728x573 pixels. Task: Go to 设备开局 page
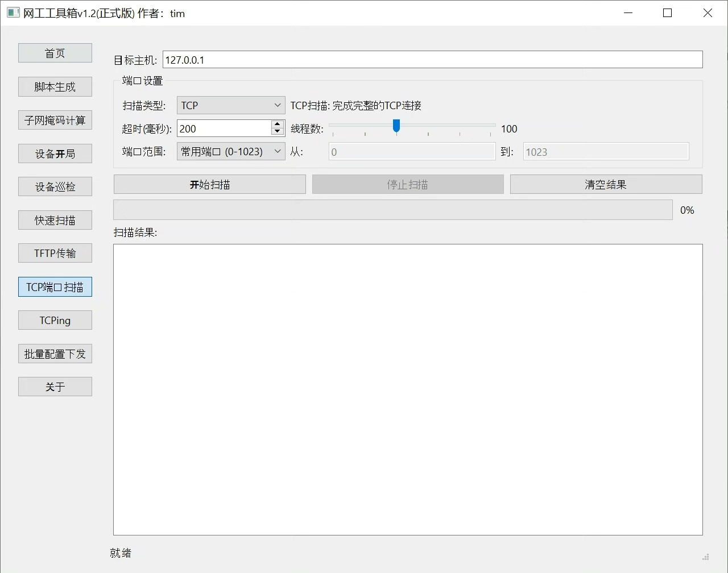coord(55,154)
